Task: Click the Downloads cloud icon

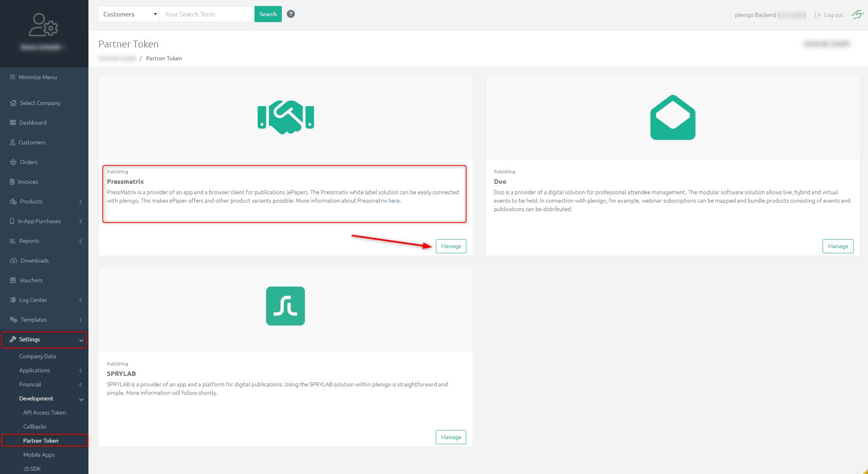Action: coord(13,261)
